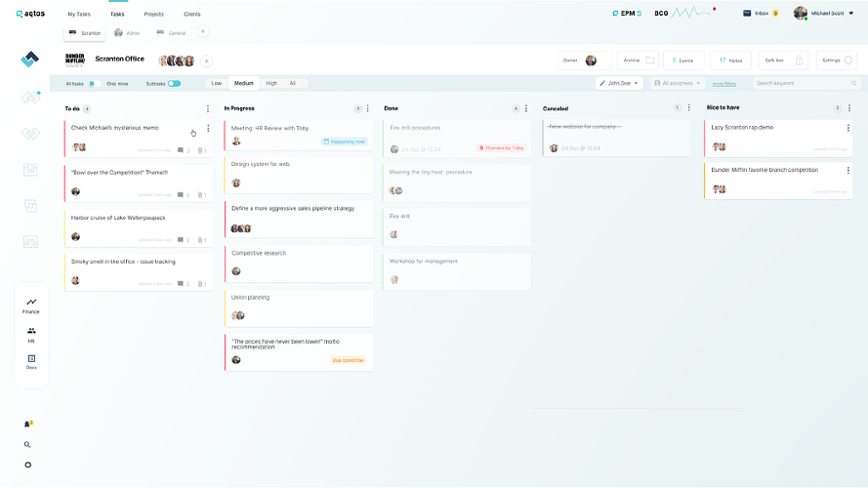
Task: Open To do column options menu
Action: (208, 109)
